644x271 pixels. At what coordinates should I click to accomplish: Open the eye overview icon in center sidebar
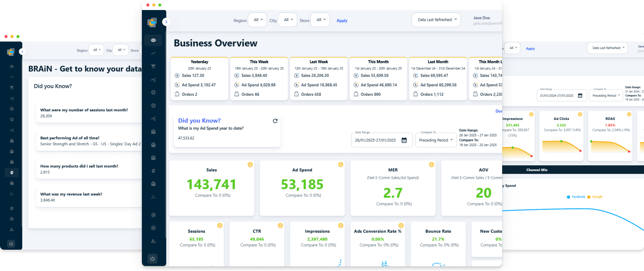(153, 40)
